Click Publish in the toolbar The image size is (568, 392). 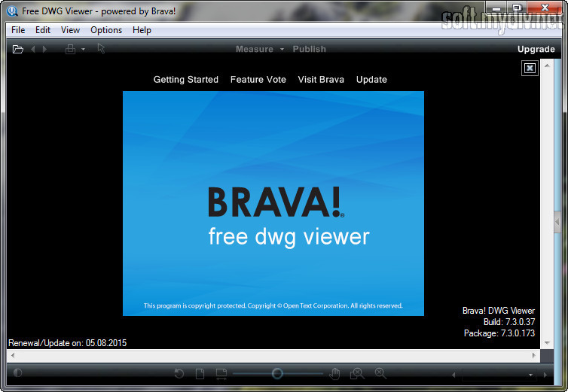point(309,49)
